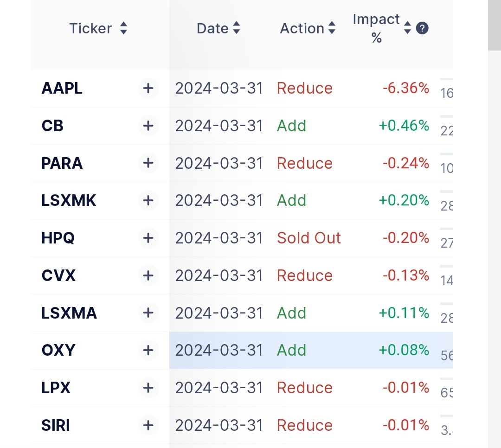Open the Impact % help question icon
The width and height of the screenshot is (501, 448).
click(x=422, y=28)
